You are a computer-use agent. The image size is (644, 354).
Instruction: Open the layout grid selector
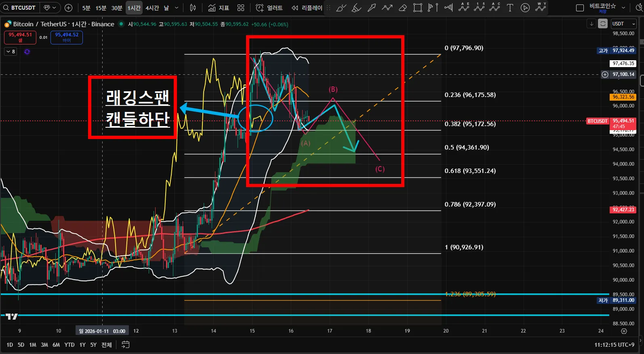pyautogui.click(x=241, y=8)
